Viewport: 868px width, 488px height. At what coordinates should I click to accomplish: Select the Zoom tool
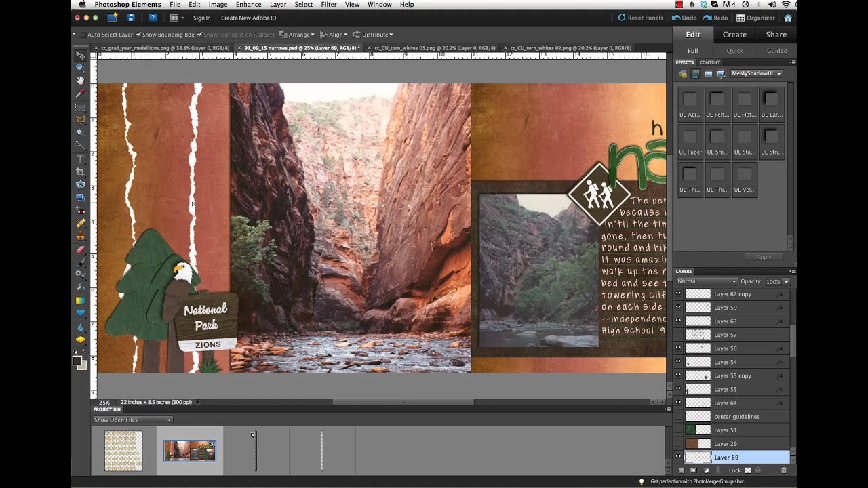click(x=81, y=68)
